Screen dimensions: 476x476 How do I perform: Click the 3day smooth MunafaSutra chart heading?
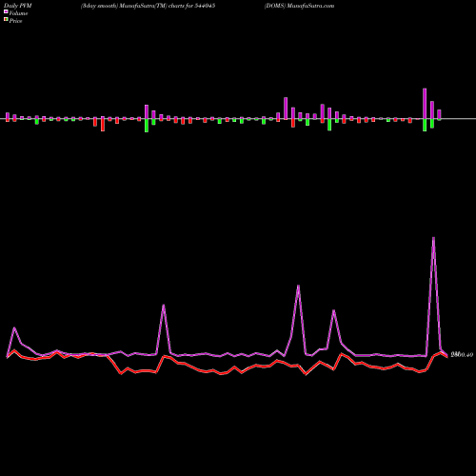coord(148,6)
